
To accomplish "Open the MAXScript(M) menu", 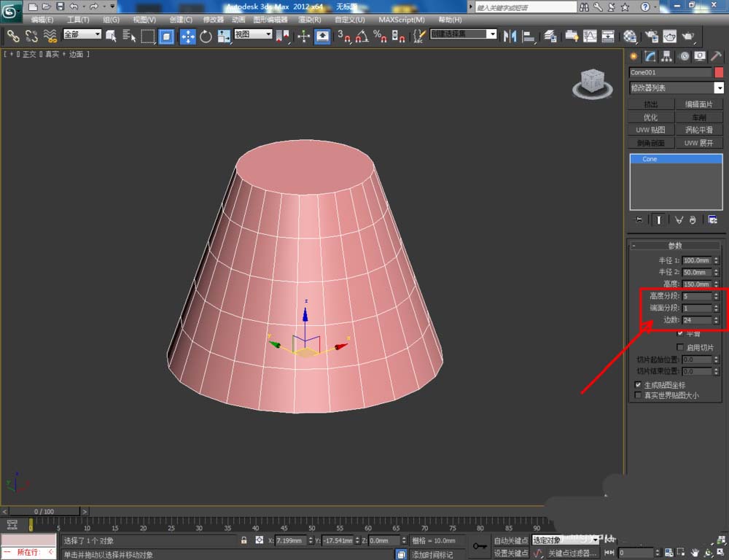I will [x=402, y=20].
